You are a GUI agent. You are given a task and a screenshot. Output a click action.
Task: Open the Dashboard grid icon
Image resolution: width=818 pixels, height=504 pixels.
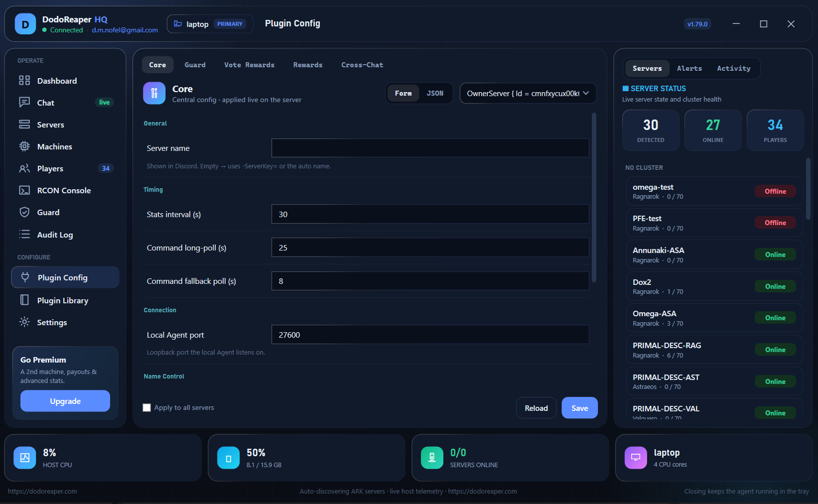[x=24, y=80]
